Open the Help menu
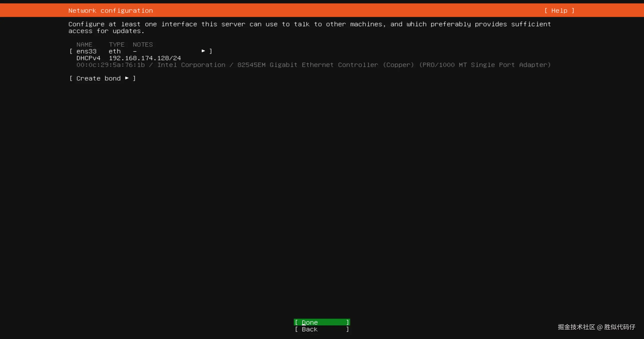 (559, 10)
